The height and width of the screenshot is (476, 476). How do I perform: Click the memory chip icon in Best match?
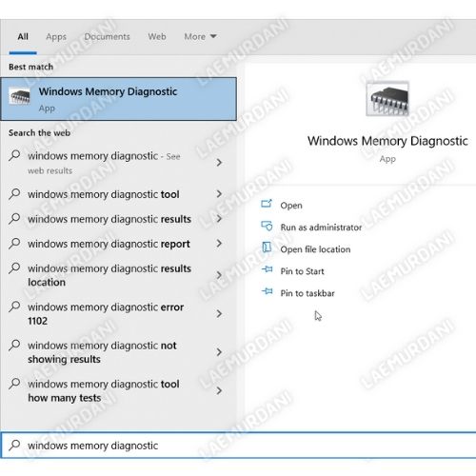20,96
